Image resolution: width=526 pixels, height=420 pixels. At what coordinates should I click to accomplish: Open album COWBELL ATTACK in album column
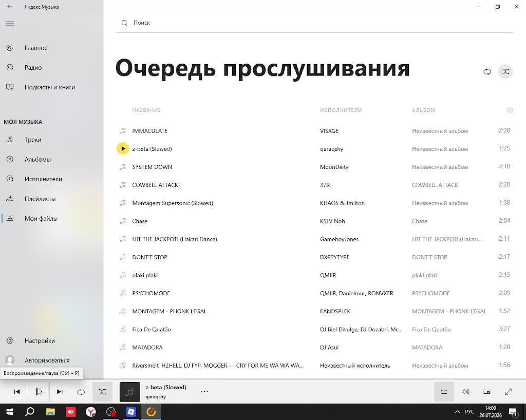pyautogui.click(x=435, y=185)
